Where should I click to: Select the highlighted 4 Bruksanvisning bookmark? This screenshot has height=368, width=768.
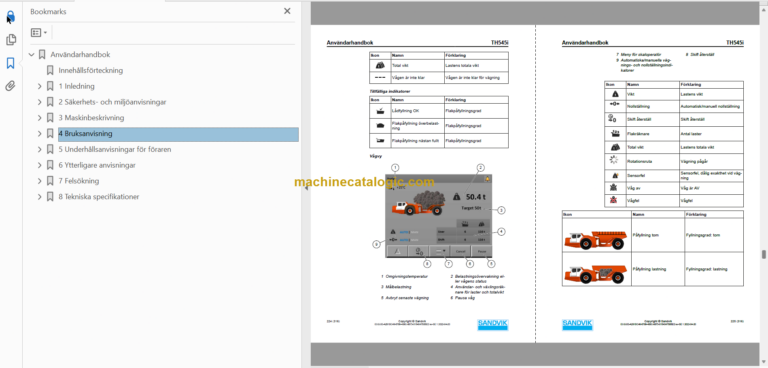178,133
